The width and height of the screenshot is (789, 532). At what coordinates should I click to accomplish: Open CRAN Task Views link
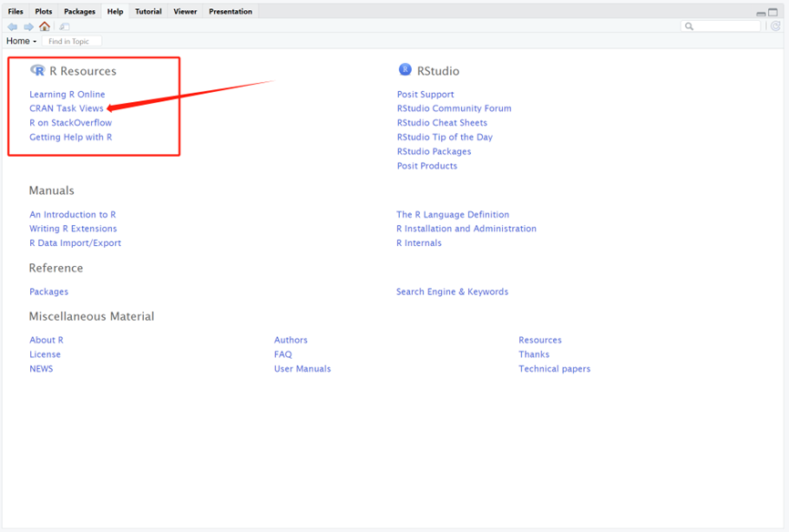click(x=66, y=108)
